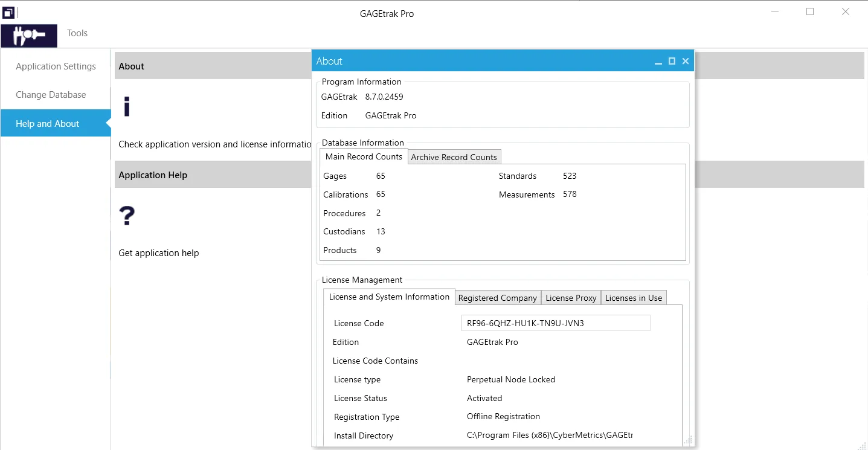The height and width of the screenshot is (450, 868).
Task: Click the Measurements count value 578
Action: tap(570, 194)
